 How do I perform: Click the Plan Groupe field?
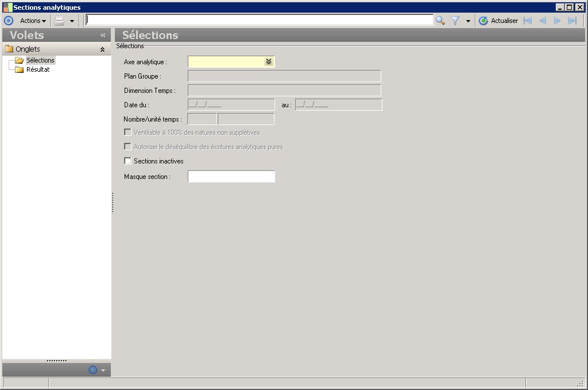[284, 76]
